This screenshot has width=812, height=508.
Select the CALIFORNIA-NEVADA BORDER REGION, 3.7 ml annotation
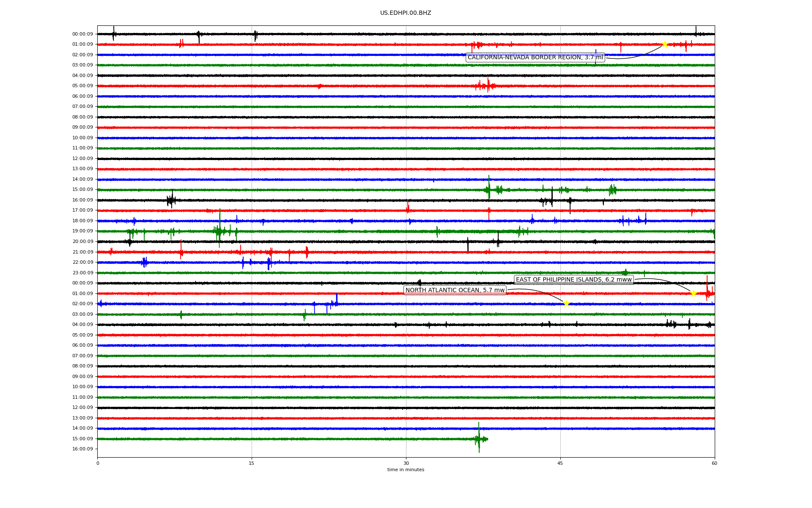(x=535, y=58)
